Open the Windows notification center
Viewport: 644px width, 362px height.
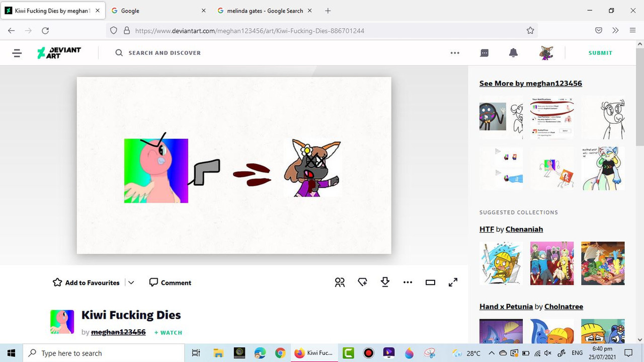(x=628, y=353)
